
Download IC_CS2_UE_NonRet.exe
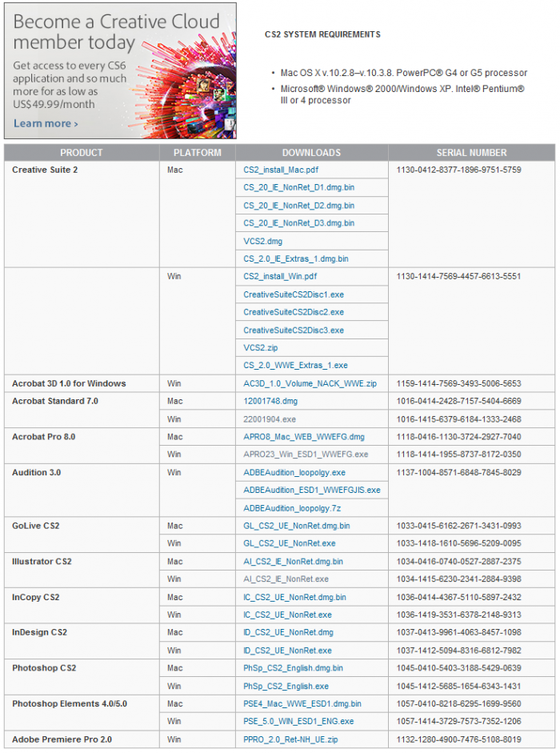[287, 615]
